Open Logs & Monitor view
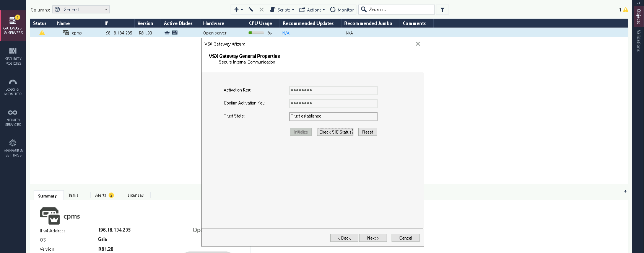This screenshot has width=644, height=253. 13,87
